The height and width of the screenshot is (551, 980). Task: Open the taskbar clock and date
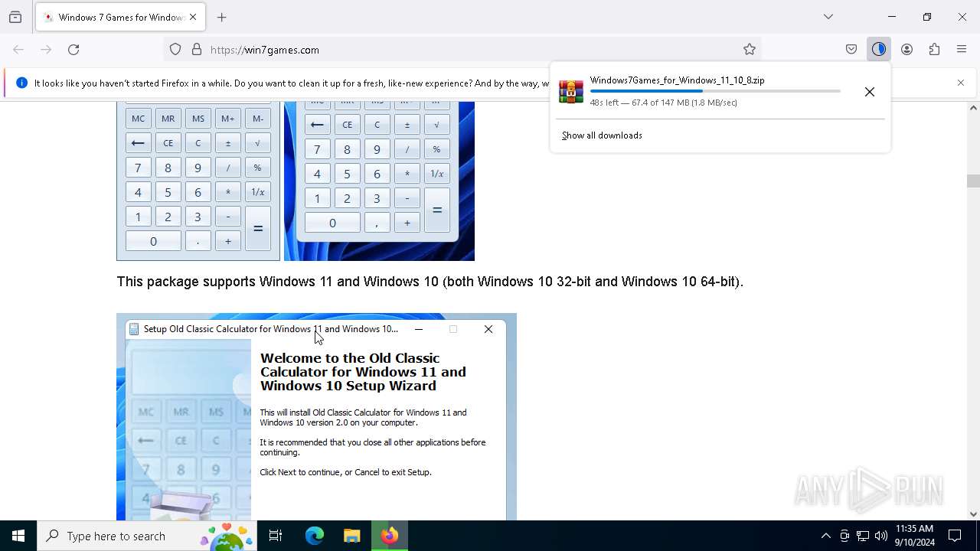point(915,536)
